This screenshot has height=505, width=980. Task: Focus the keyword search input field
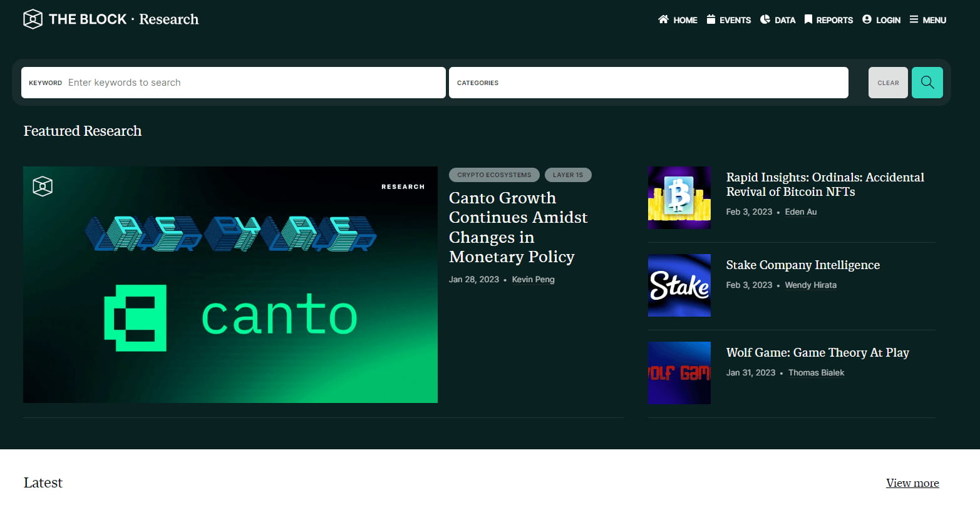(234, 83)
